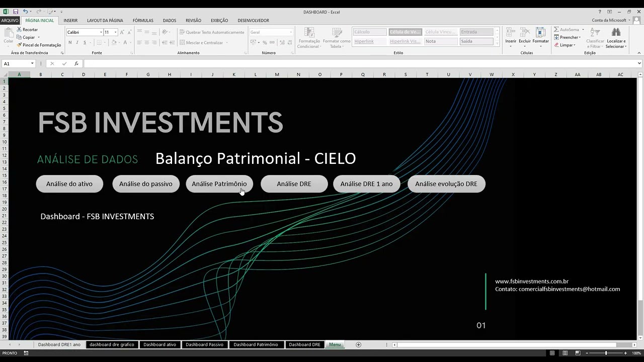
Task: Switch to the Dashboard DRE1 ano sheet
Action: [59, 344]
